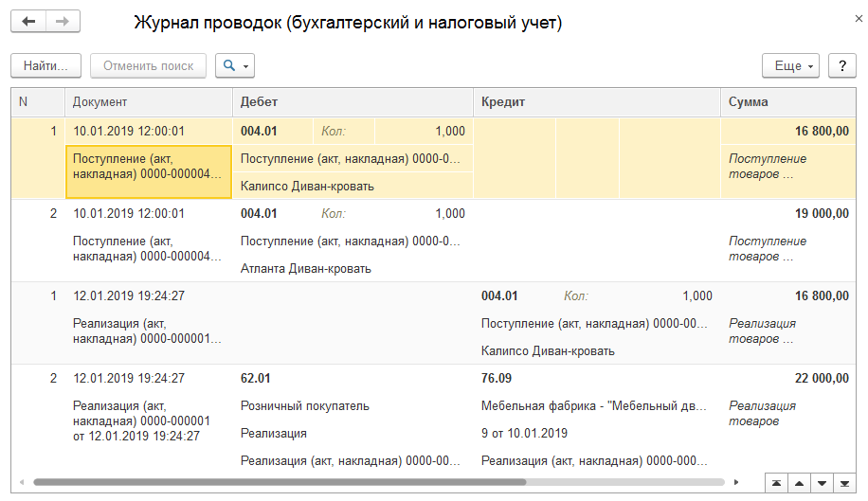This screenshot has width=868, height=501.
Task: Select the 22 000,00 sum cell
Action: [x=822, y=379]
